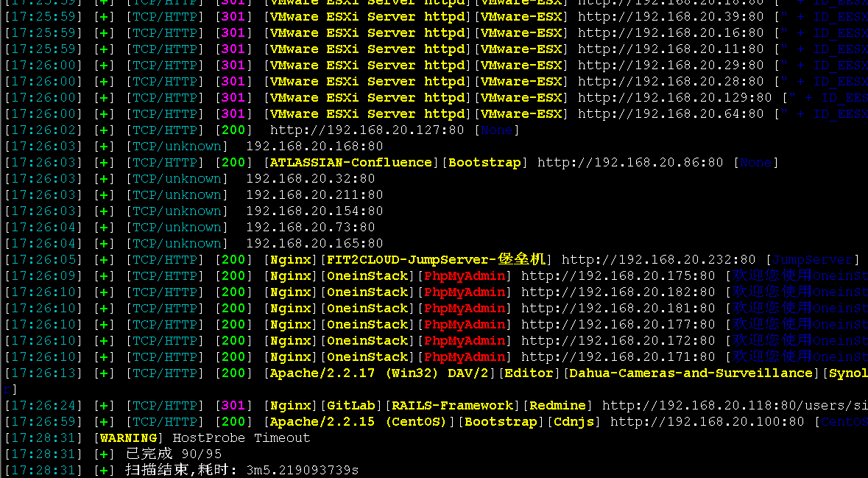The height and width of the screenshot is (478, 868).
Task: Click None in the 192.168.20.127 row
Action: tap(496, 130)
